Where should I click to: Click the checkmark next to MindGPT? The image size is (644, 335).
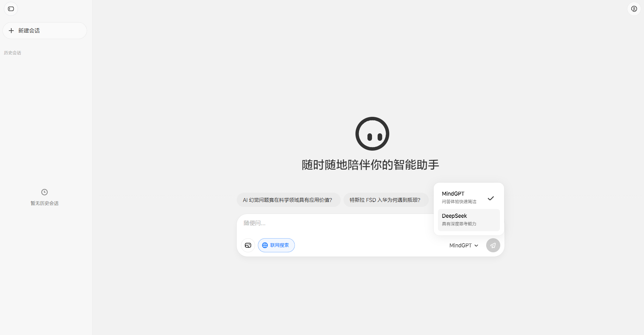[x=491, y=198]
